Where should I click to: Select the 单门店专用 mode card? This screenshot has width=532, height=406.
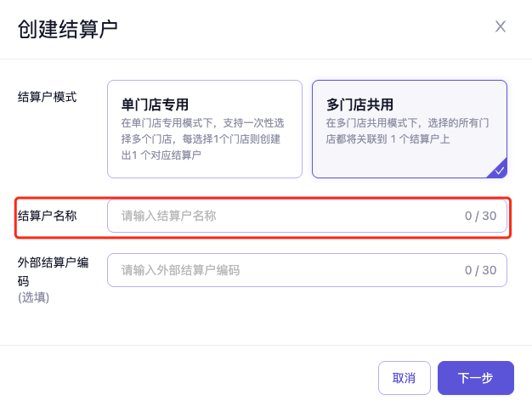pos(205,129)
